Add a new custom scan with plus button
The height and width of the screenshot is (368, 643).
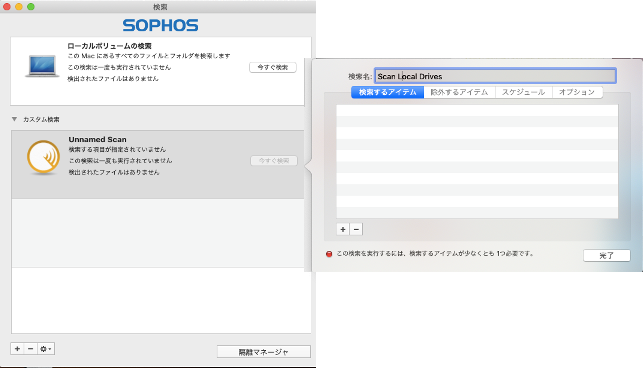click(x=17, y=349)
